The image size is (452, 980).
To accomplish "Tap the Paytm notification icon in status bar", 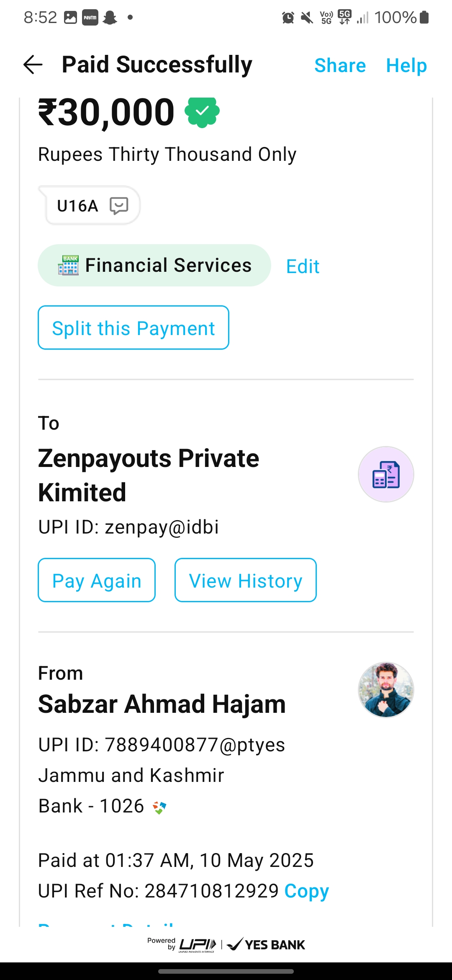I will [90, 18].
